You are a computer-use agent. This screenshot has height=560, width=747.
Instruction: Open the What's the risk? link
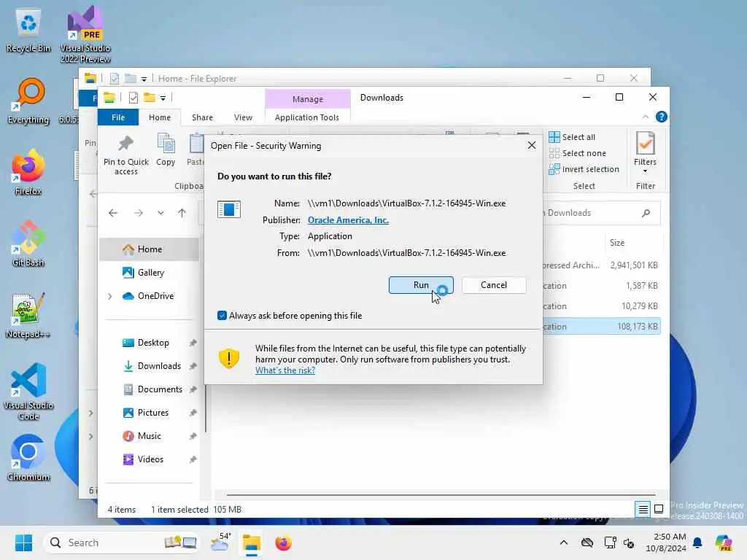(x=285, y=370)
